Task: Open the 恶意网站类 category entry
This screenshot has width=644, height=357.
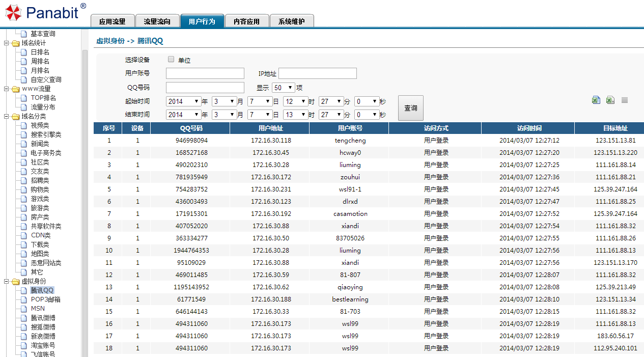Action: tap(46, 263)
